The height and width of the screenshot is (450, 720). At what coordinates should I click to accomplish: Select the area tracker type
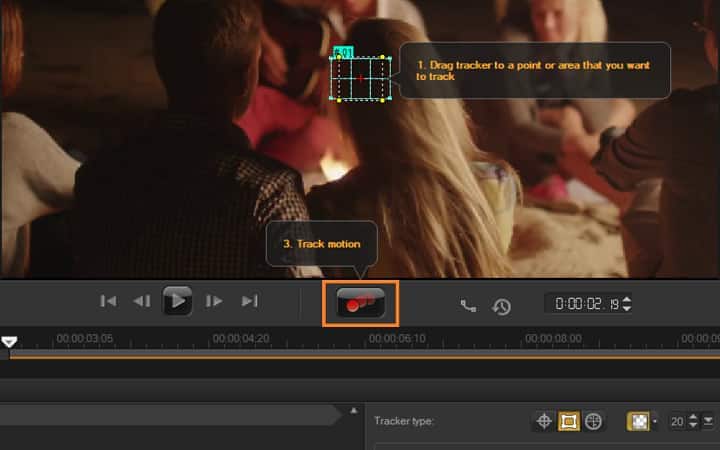coord(569,422)
